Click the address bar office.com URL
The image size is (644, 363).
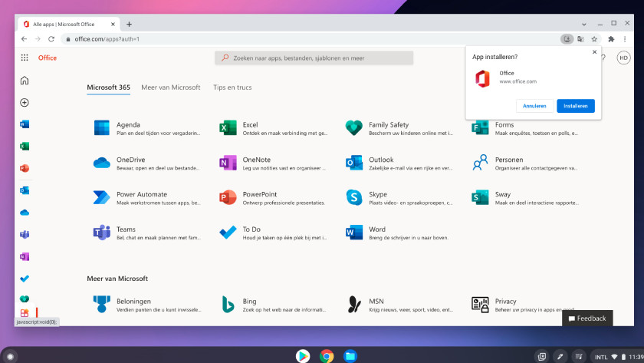point(107,39)
